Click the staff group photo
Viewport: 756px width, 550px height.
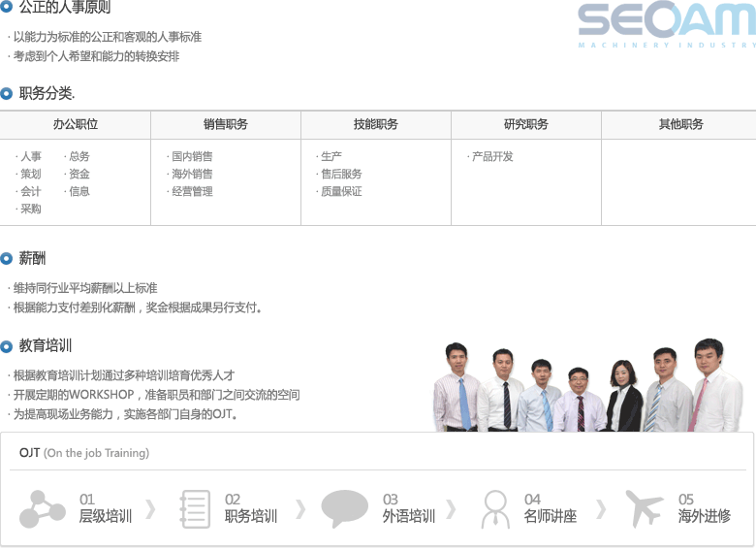588,385
